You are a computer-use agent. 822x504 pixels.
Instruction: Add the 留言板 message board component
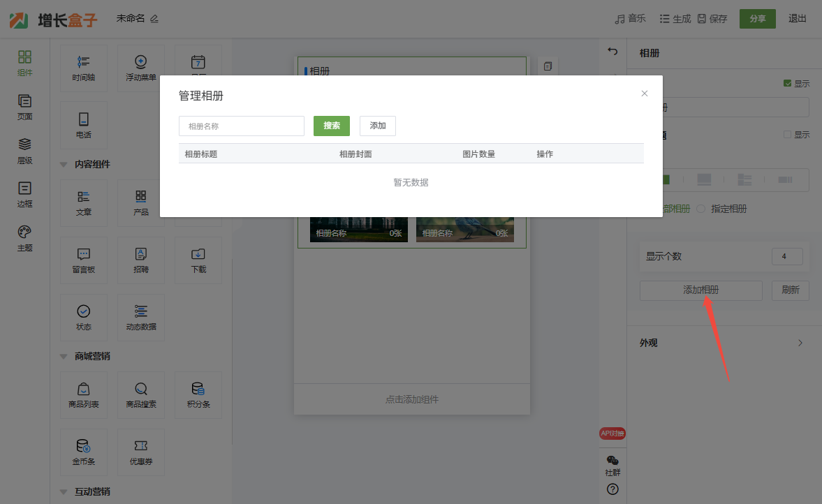tap(84, 260)
